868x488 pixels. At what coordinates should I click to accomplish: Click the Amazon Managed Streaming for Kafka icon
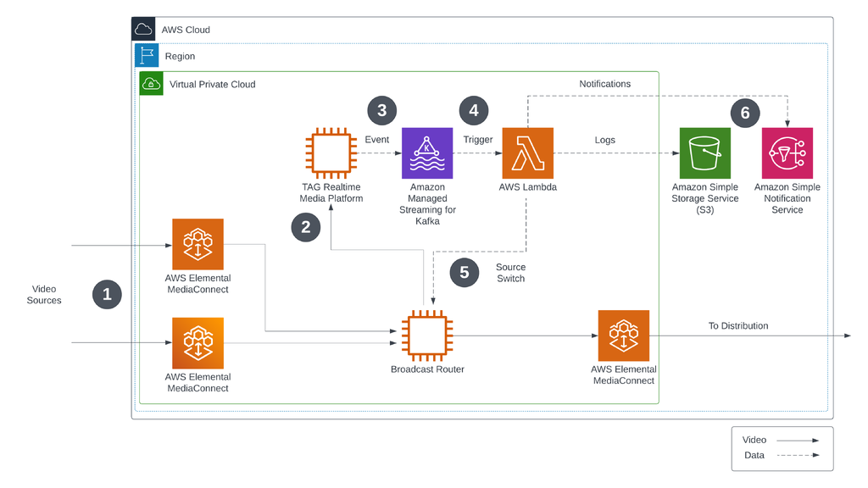[x=427, y=153]
